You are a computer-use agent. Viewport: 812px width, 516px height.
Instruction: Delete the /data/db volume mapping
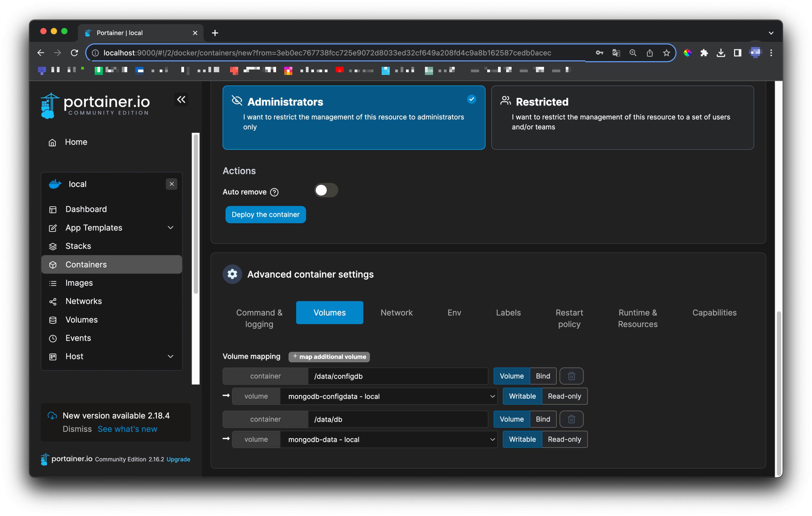571,419
